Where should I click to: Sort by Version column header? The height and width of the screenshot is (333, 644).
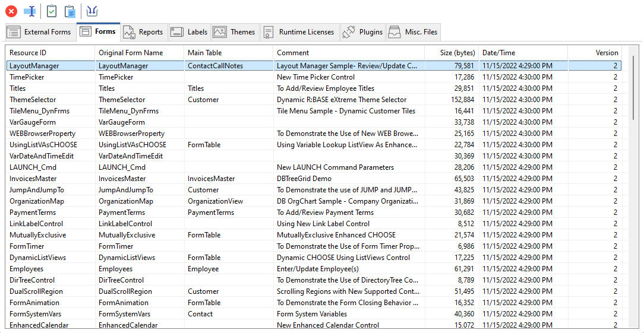[595, 53]
